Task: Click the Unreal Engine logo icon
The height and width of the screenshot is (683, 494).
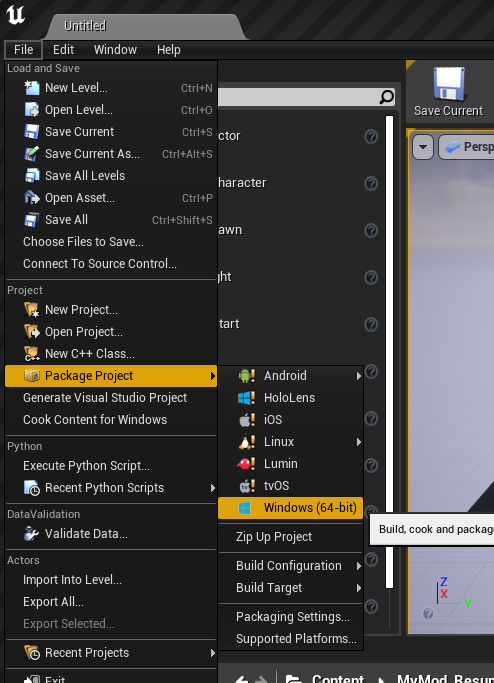Action: pos(16,14)
